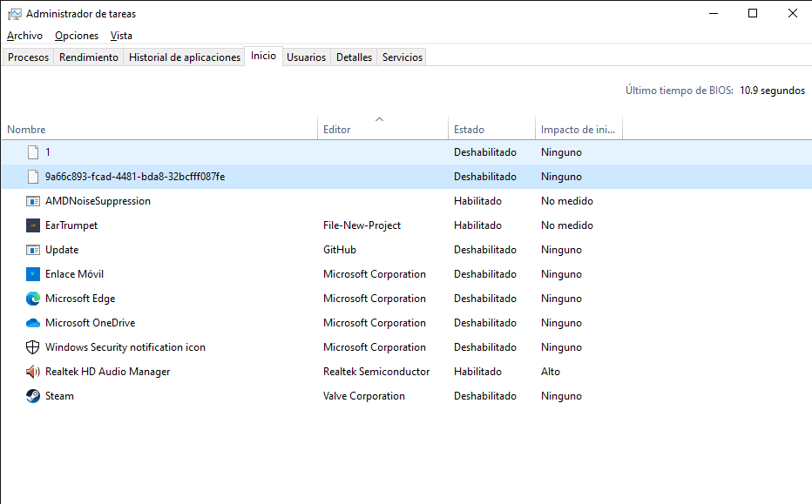Click the GitHub editor cell
This screenshot has height=504, width=812.
point(340,250)
